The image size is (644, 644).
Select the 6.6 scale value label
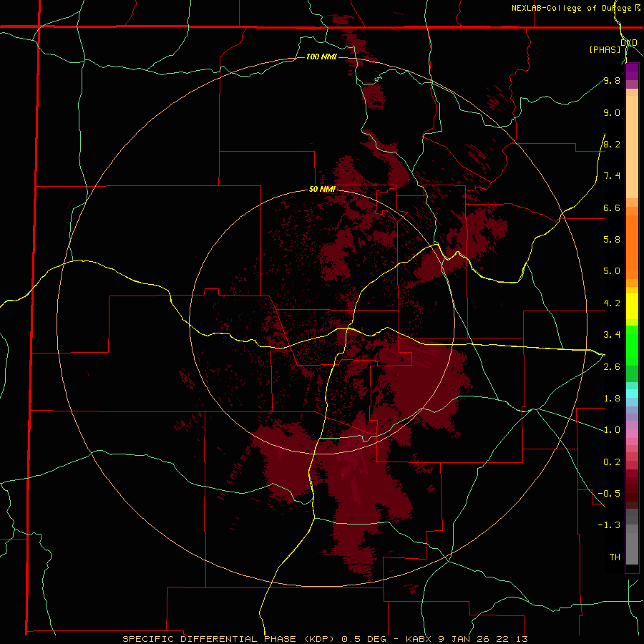pyautogui.click(x=612, y=208)
